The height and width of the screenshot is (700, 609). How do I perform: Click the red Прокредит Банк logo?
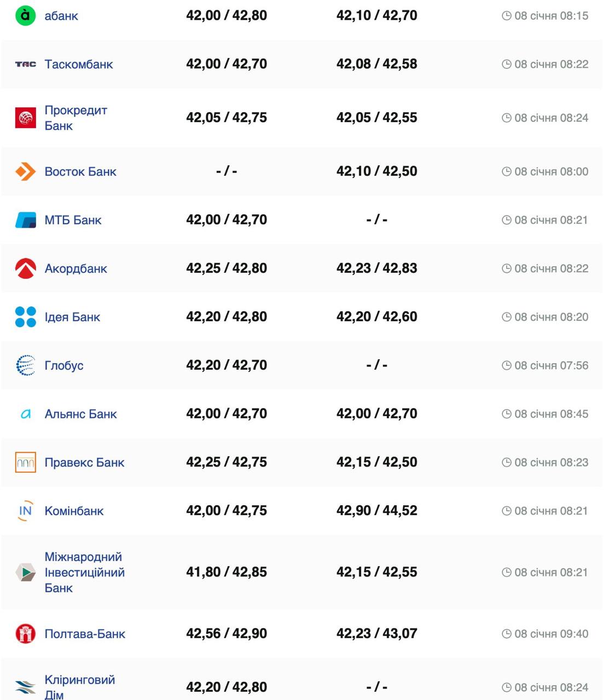pyautogui.click(x=25, y=118)
